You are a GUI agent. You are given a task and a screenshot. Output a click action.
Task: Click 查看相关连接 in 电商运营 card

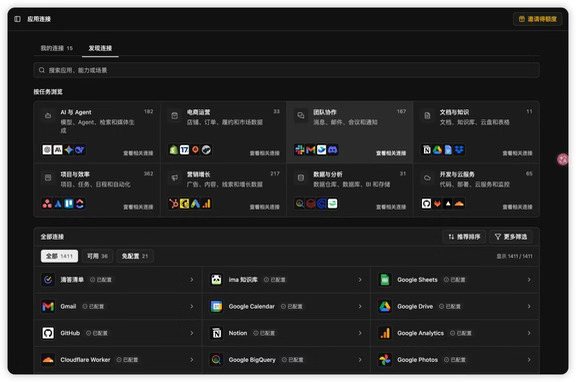(x=264, y=153)
